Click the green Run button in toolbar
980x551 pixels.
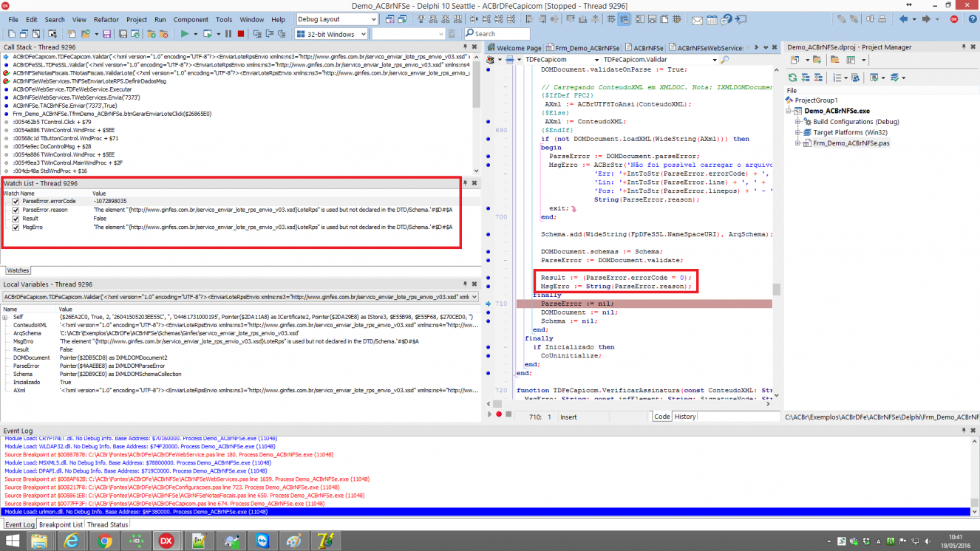184,34
